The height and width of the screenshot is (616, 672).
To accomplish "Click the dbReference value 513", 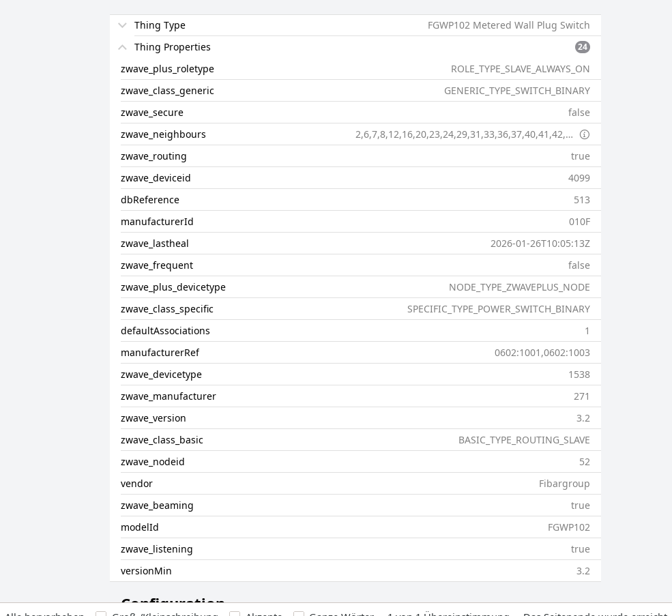I will point(581,200).
